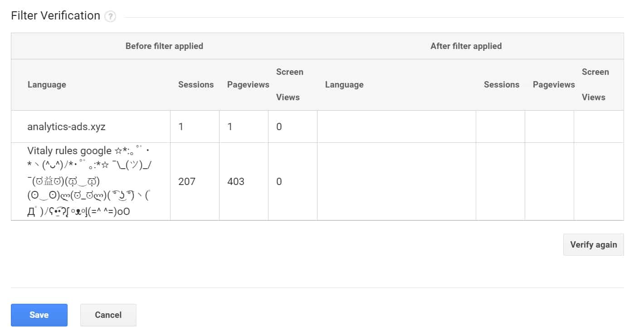Click the Sessions header under After filter
The width and height of the screenshot is (644, 336).
502,84
